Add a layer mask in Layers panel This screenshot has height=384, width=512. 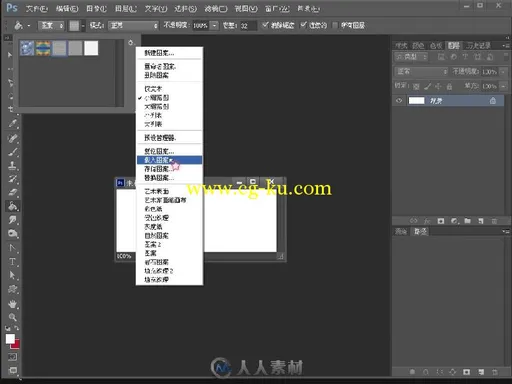[441, 221]
